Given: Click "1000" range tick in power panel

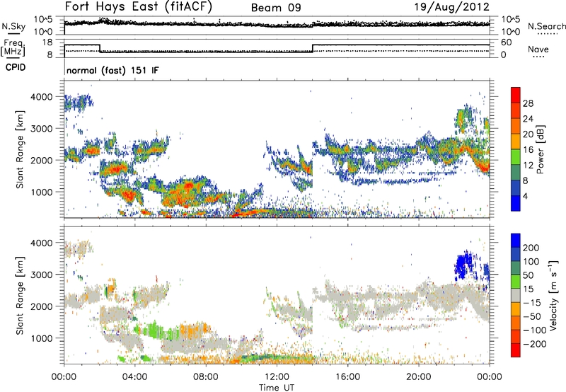Looking at the screenshot, I should pyautogui.click(x=41, y=192).
